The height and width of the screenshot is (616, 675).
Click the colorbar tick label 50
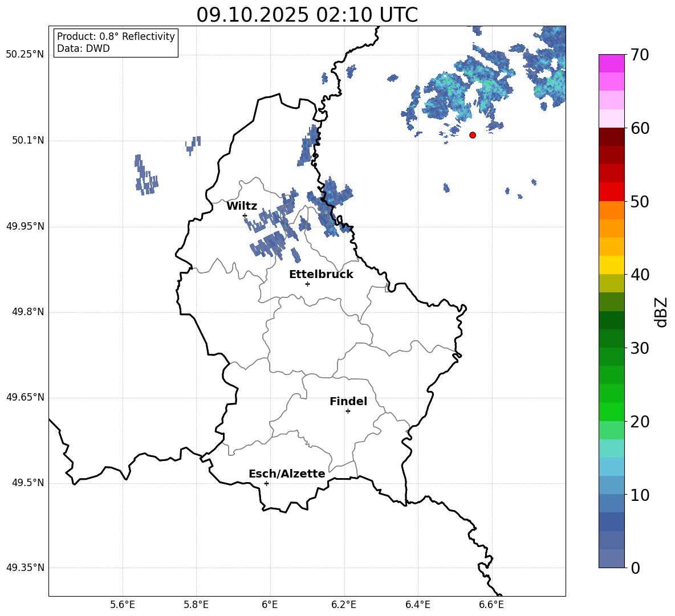click(640, 201)
